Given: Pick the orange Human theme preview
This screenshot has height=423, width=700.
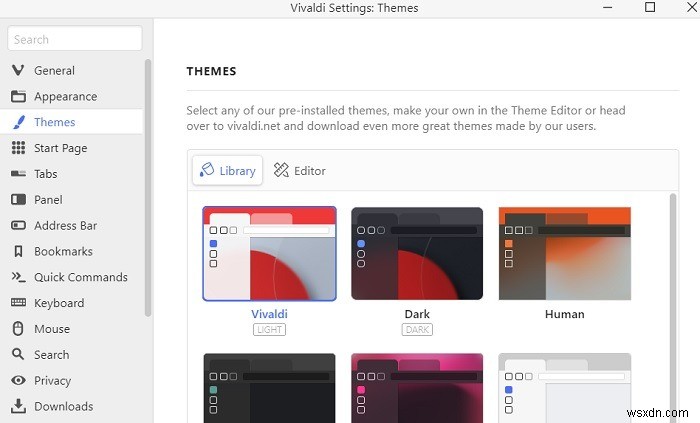Looking at the screenshot, I should pos(565,253).
